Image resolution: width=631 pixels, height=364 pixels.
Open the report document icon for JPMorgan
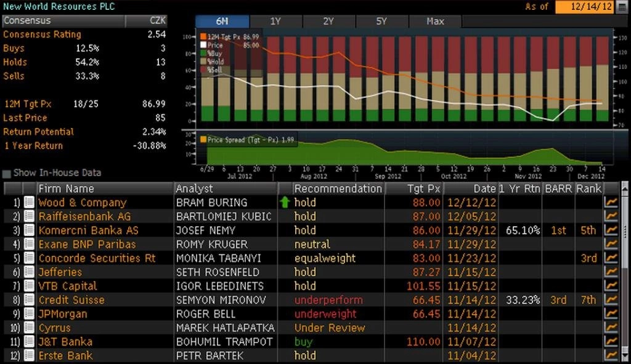pos(29,313)
